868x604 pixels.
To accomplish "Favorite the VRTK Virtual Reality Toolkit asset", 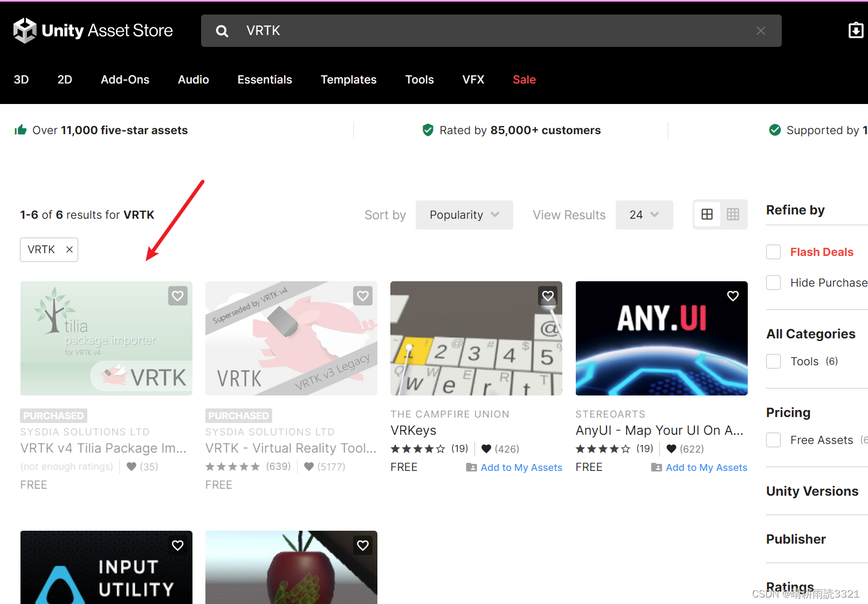I will coord(363,296).
